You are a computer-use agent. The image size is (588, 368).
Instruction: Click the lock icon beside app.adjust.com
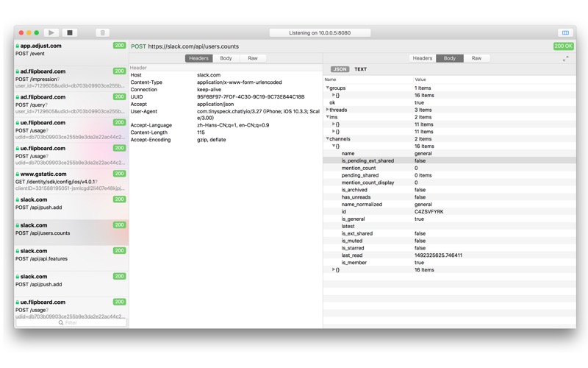pyautogui.click(x=17, y=46)
